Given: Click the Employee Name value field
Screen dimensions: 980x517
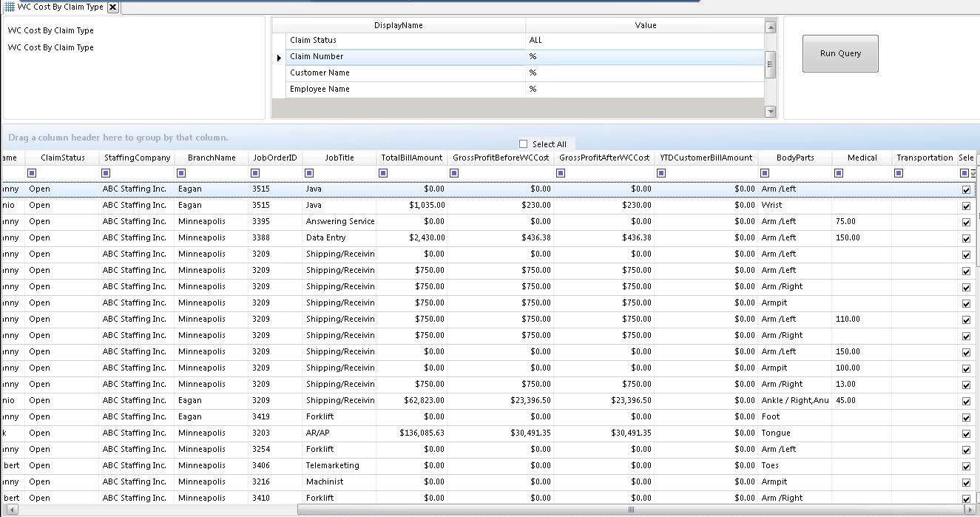Looking at the screenshot, I should pos(645,89).
